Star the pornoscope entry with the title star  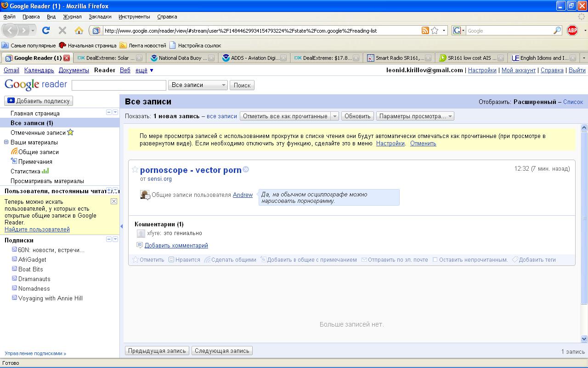(x=135, y=170)
